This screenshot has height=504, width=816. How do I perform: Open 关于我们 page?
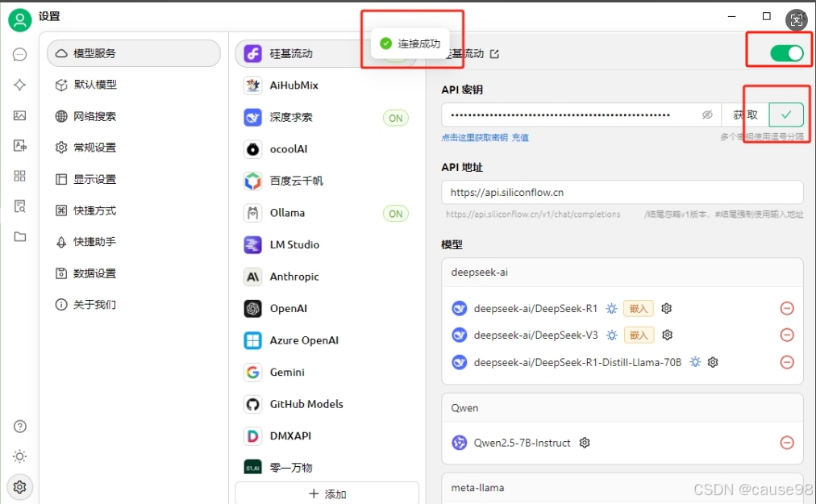[134, 305]
